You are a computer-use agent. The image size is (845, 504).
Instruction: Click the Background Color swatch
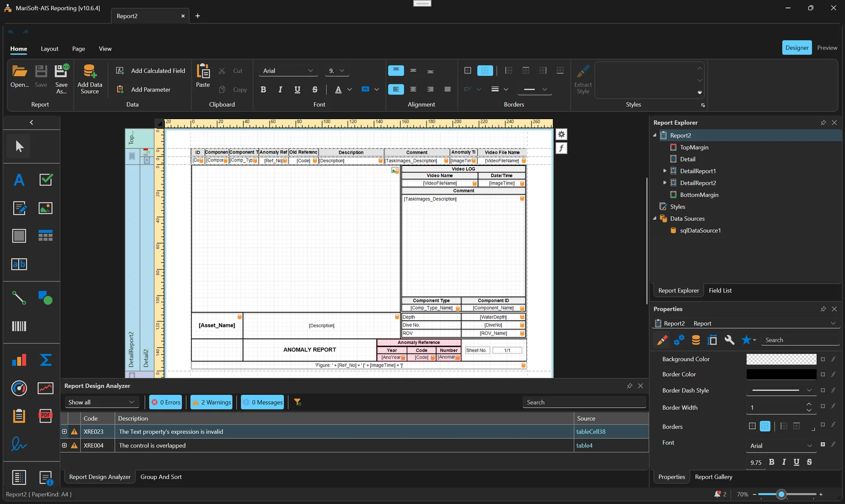click(781, 359)
